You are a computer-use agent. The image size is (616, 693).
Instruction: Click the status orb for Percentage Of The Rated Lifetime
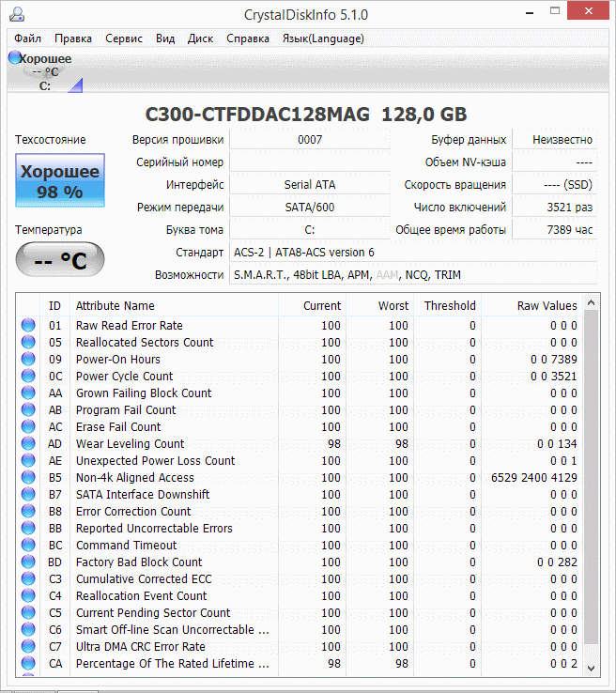coord(28,663)
